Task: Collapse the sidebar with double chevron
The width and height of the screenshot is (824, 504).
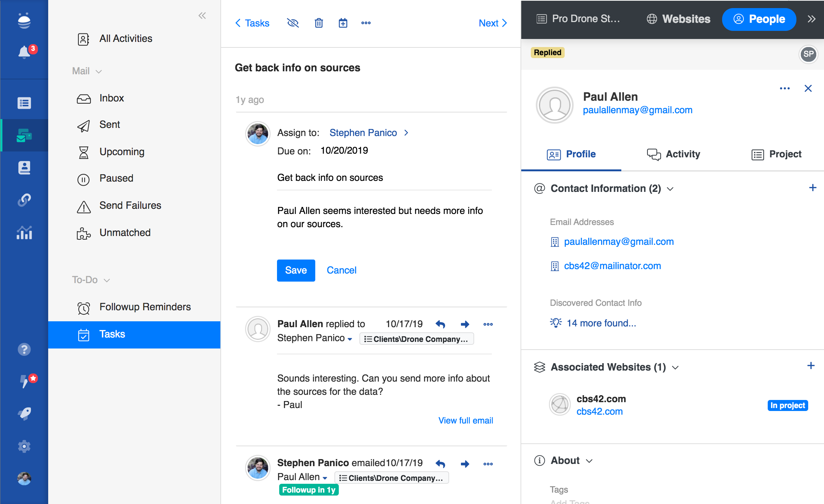Action: tap(202, 15)
